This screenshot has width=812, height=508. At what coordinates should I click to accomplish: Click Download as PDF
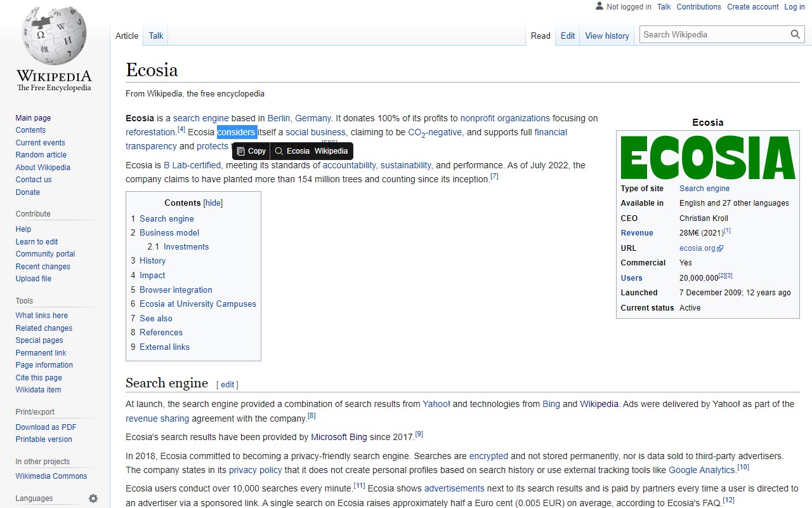point(46,427)
